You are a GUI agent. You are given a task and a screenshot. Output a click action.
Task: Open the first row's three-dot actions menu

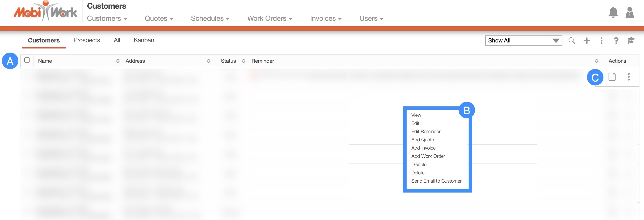pos(629,77)
